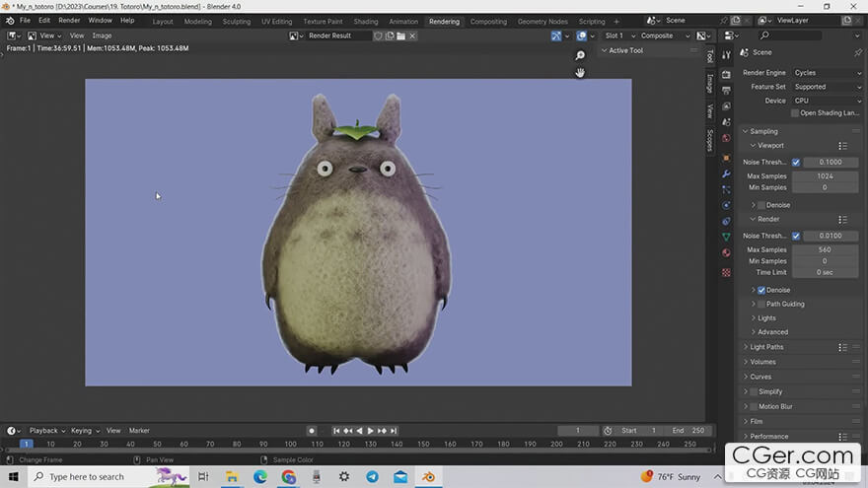Open the Object Data properties tab
Screen dimensions: 868x488
[726, 237]
